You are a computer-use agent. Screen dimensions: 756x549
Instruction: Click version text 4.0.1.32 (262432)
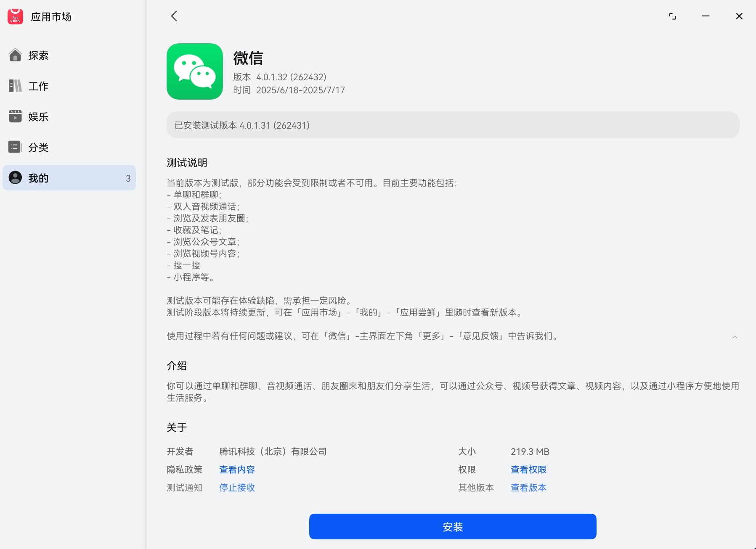pyautogui.click(x=291, y=77)
